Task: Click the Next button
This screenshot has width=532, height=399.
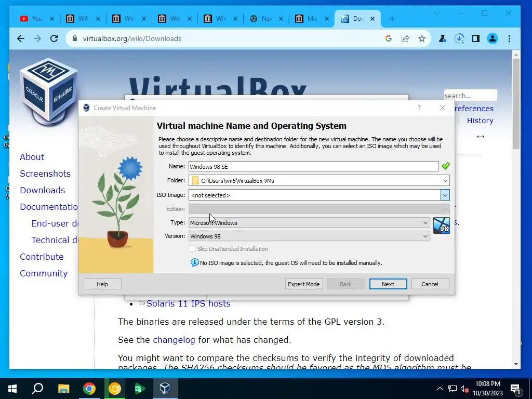Action: pyautogui.click(x=388, y=284)
